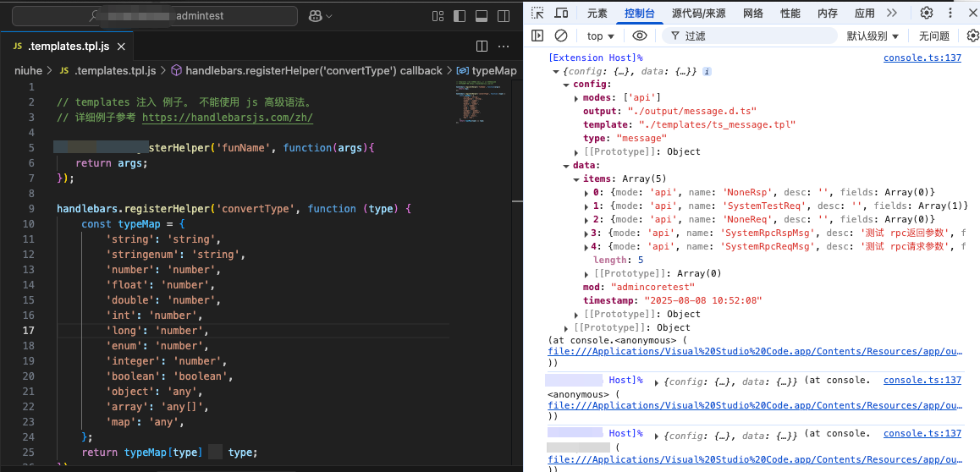980x472 pixels.
Task: Click the info icon next to root object
Action: (707, 72)
